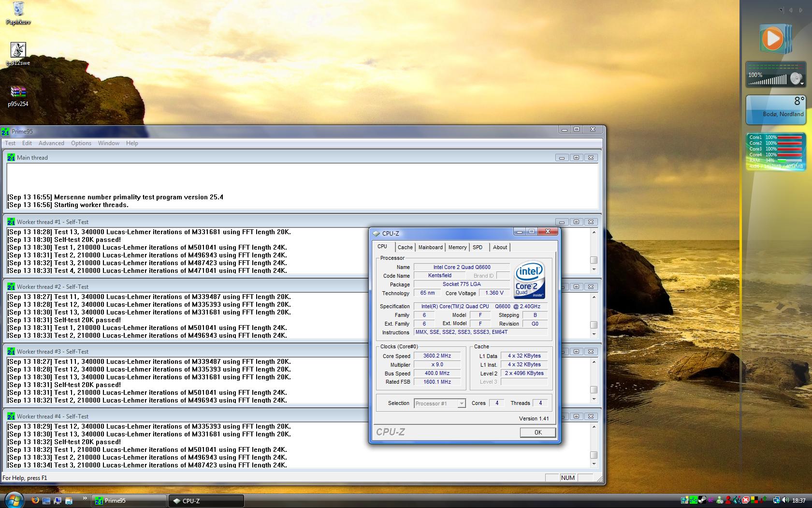Click Worker thread #4 scrollbar up arrow
Viewport: 812px width, 508px height.
594,427
